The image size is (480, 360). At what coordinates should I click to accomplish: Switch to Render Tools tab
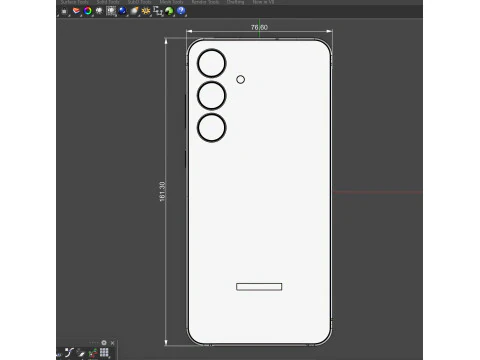click(205, 2)
